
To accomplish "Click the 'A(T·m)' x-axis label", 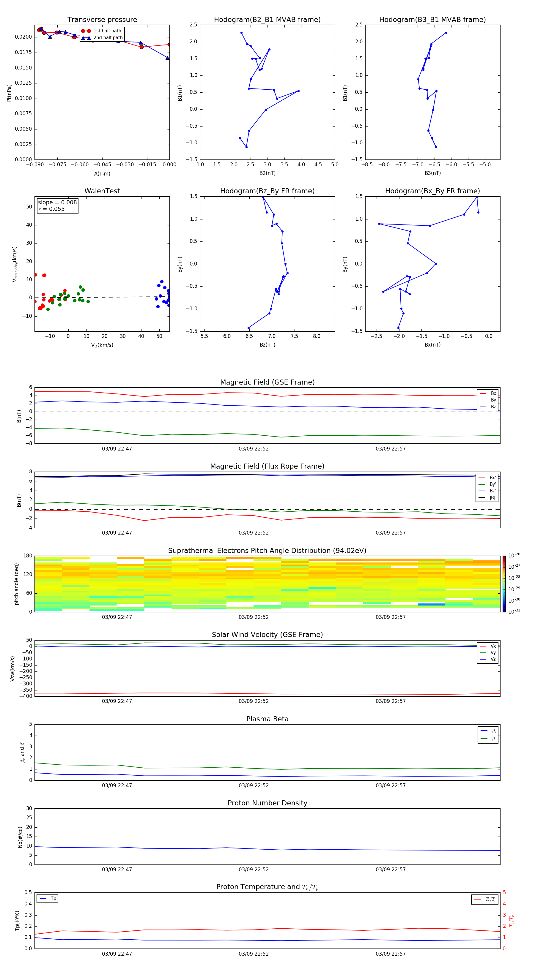I will point(102,174).
